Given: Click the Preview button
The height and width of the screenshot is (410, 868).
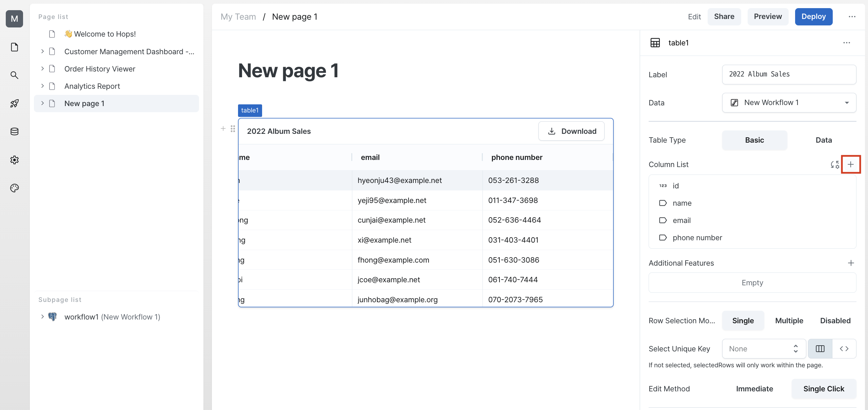Looking at the screenshot, I should tap(768, 17).
